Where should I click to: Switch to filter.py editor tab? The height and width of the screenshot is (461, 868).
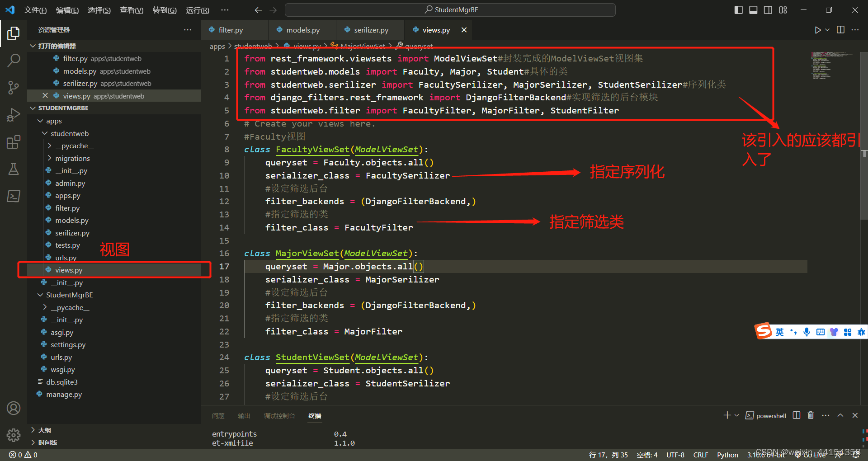(235, 30)
